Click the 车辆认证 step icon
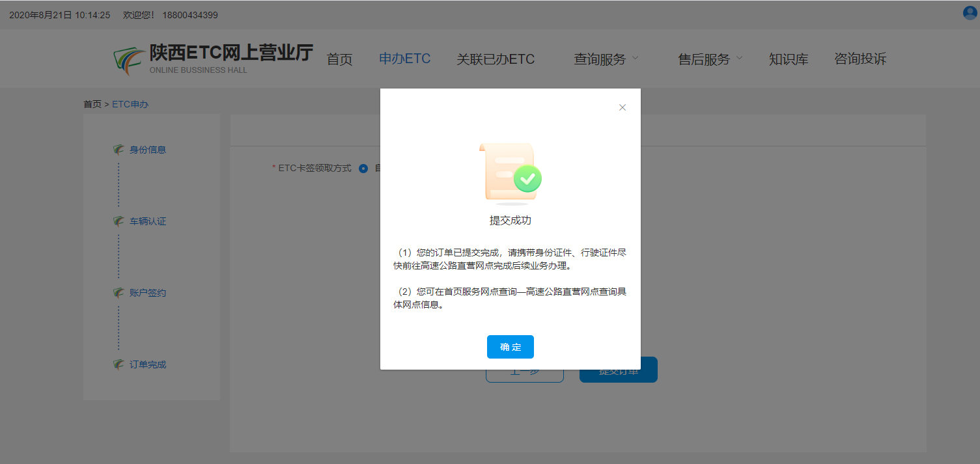Screen dimensions: 980x464 pyautogui.click(x=118, y=221)
